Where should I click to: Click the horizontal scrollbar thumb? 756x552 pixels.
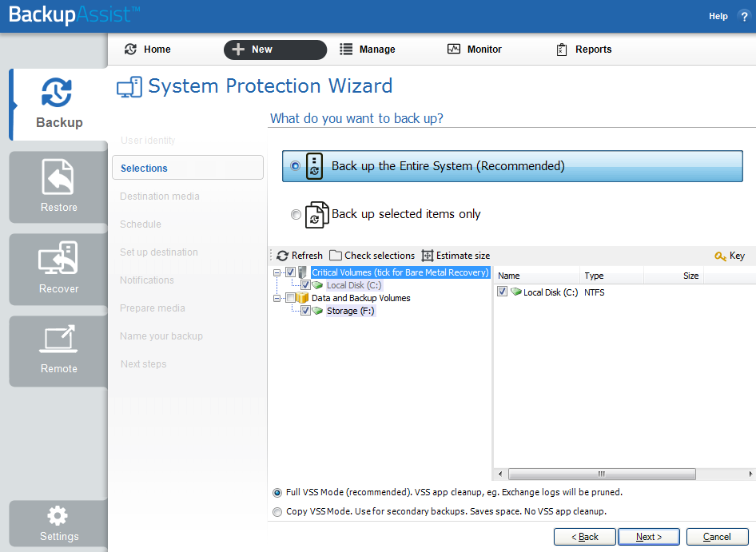coord(602,474)
